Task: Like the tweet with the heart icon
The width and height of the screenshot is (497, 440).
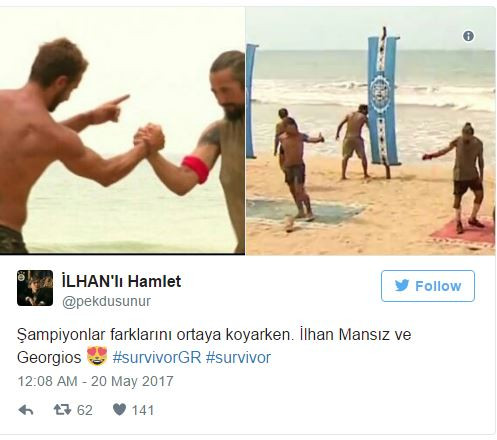Action: pyautogui.click(x=119, y=410)
